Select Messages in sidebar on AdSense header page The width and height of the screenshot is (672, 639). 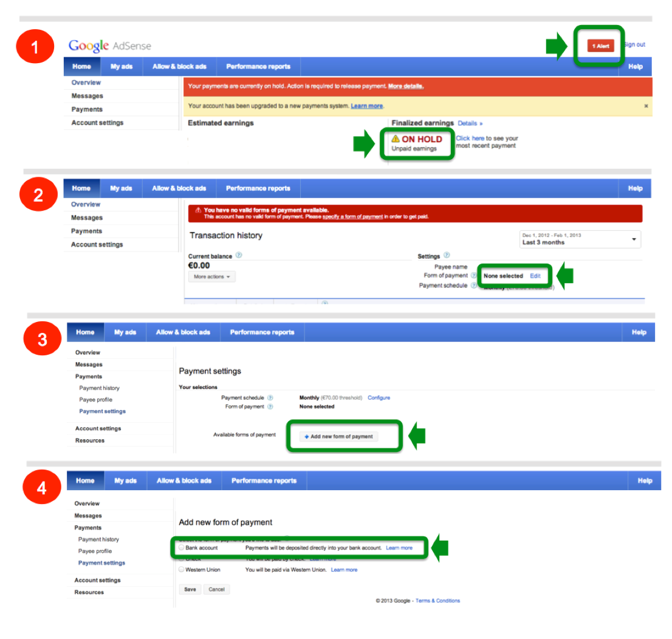(x=87, y=95)
